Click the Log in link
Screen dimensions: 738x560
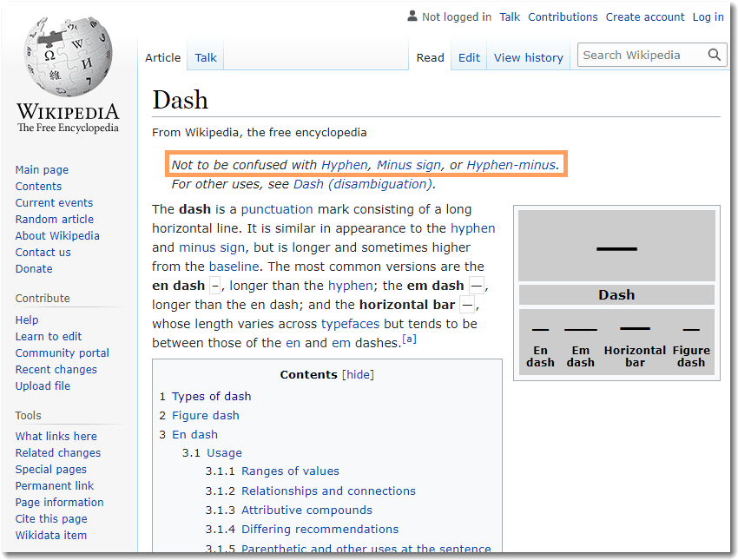[x=708, y=17]
